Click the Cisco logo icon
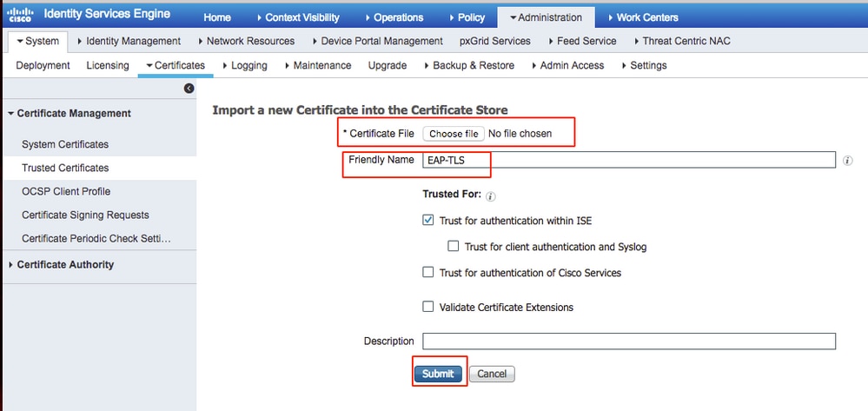868x411 pixels. pos(20,14)
